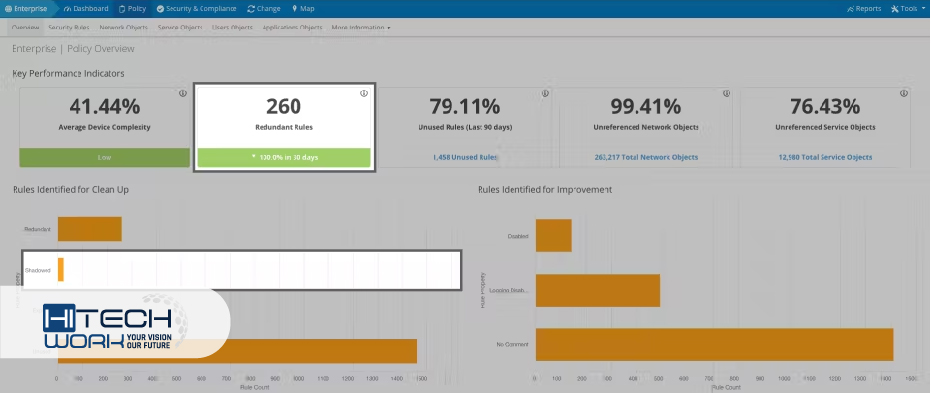Image resolution: width=931 pixels, height=393 pixels.
Task: Expand the Tools dropdown menu
Action: point(908,9)
